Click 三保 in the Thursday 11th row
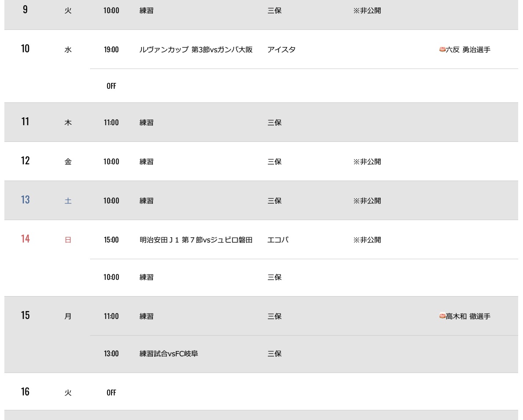The height and width of the screenshot is (420, 523). 274,123
